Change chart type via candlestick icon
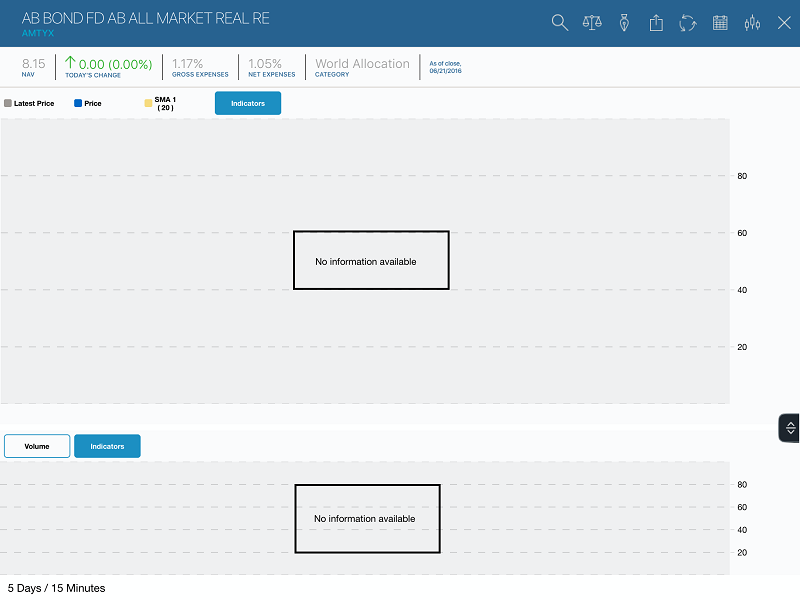Viewport: 800px width, 600px height. pos(752,22)
